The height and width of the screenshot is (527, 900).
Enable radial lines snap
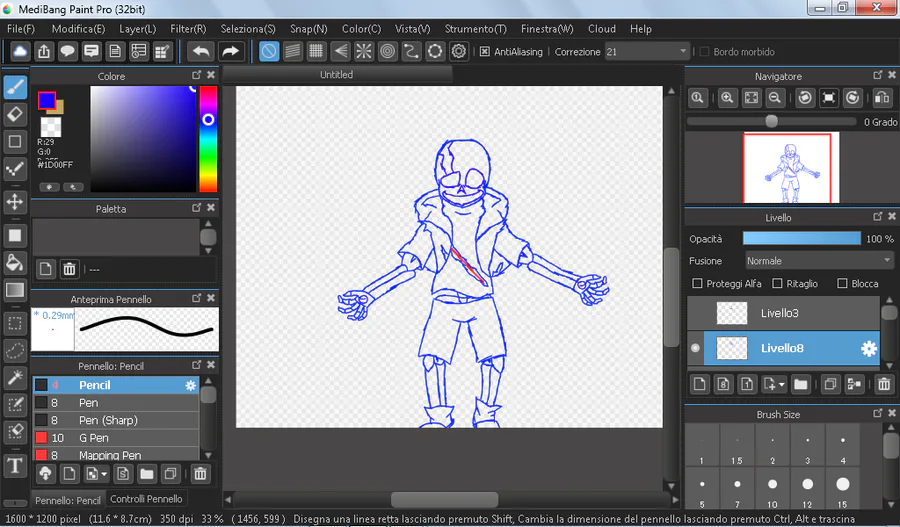[364, 52]
